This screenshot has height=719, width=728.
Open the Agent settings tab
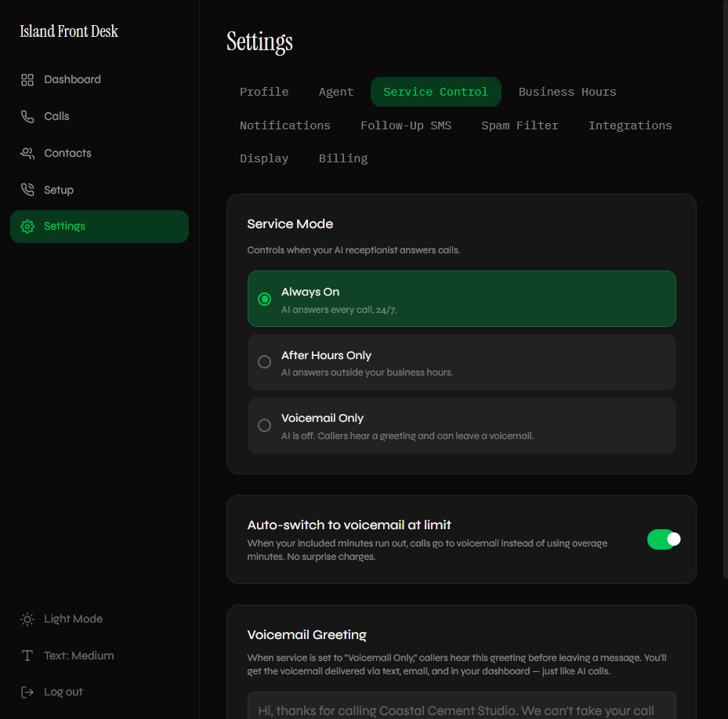click(335, 92)
